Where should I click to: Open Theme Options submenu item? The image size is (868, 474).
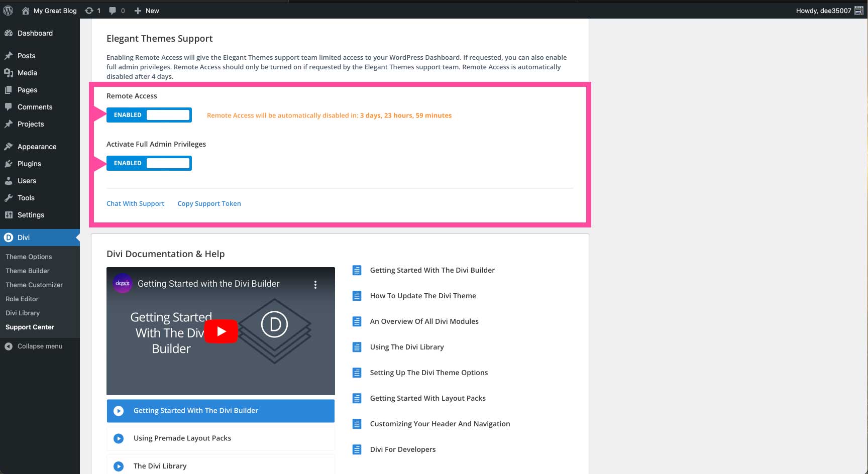[29, 257]
